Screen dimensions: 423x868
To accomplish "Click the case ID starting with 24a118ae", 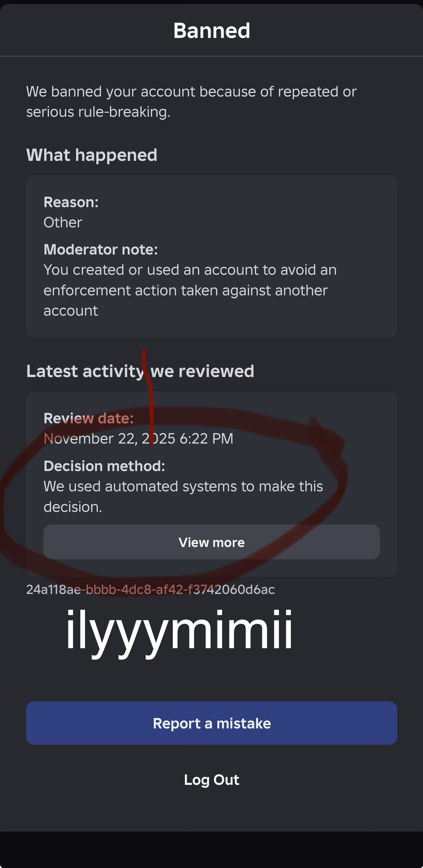I will coord(150,590).
